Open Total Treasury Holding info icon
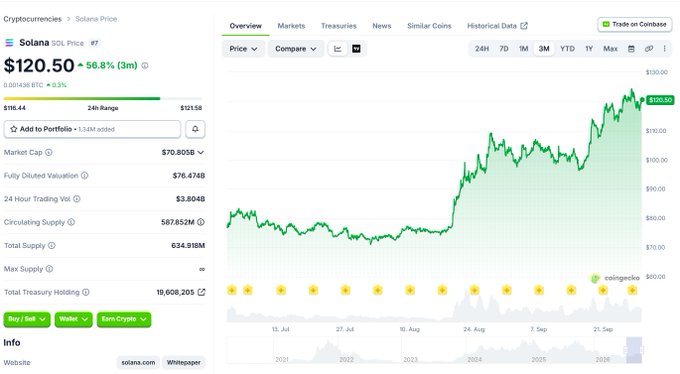680x374 pixels. 86,292
